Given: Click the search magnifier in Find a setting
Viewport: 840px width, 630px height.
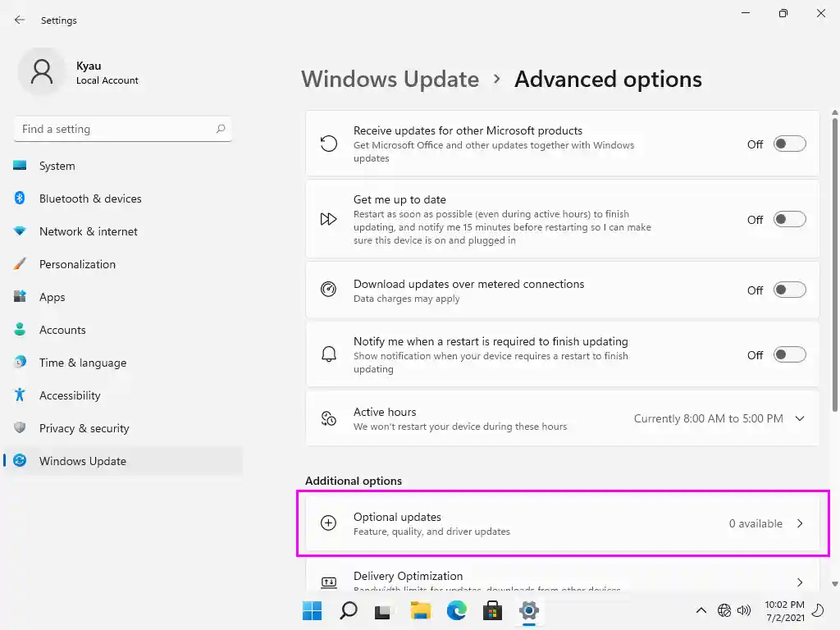Looking at the screenshot, I should (220, 129).
